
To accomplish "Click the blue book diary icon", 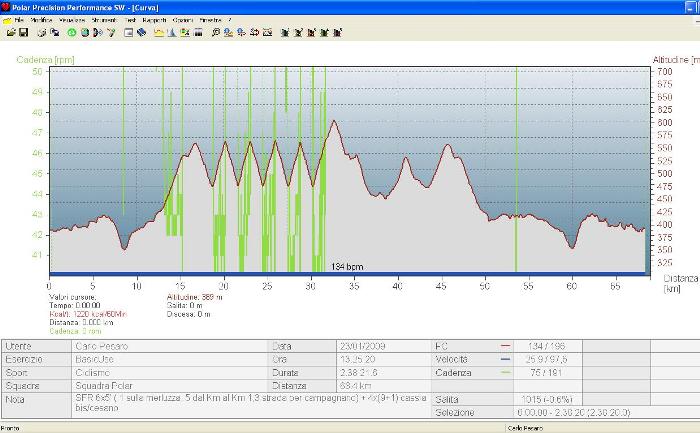I will 142,32.
